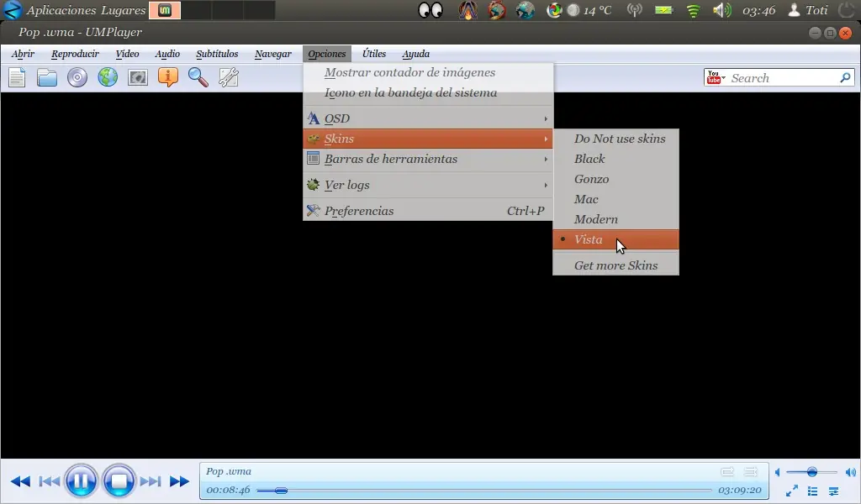Open the Subtítulos menu
The width and height of the screenshot is (861, 504).
click(x=218, y=54)
